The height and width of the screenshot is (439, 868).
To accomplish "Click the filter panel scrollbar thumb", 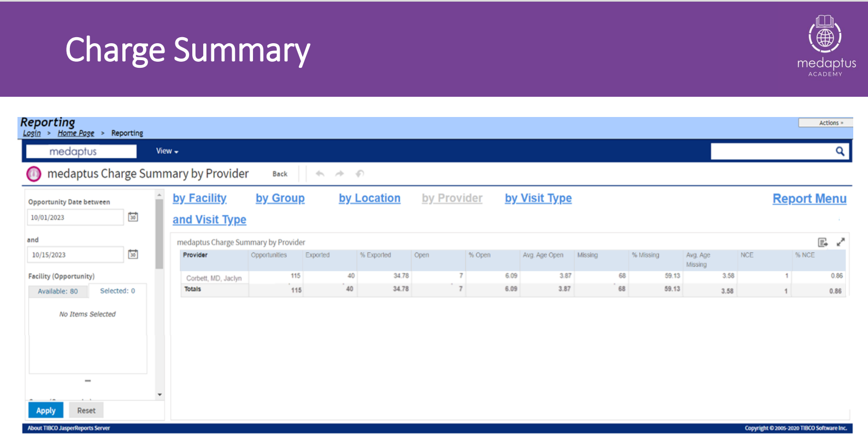I will (x=160, y=234).
